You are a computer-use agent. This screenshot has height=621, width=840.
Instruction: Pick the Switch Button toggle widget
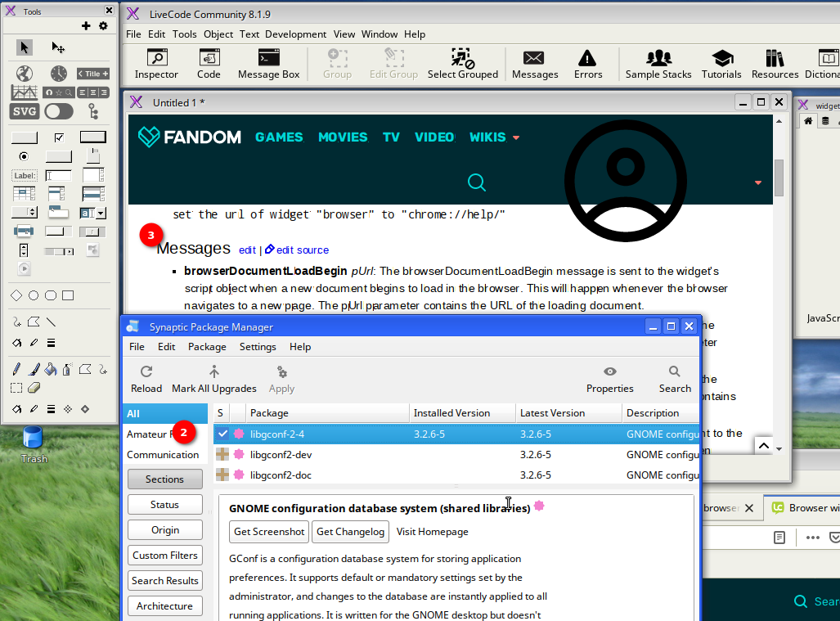point(59,111)
